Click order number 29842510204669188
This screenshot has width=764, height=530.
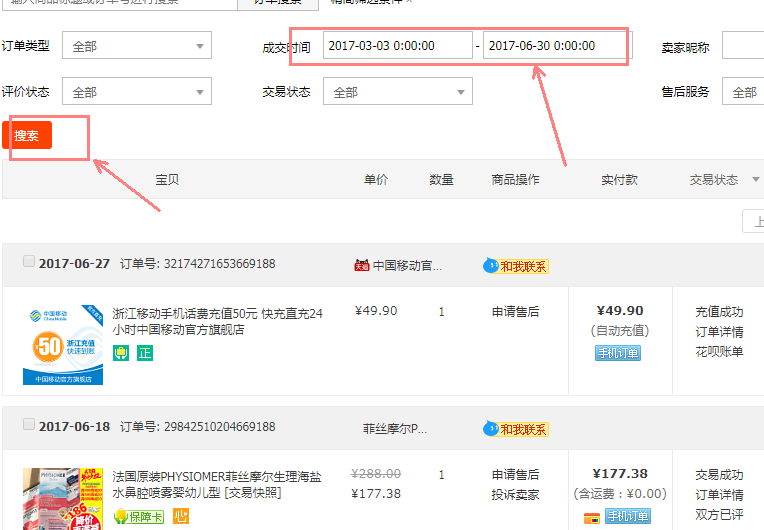(219, 427)
